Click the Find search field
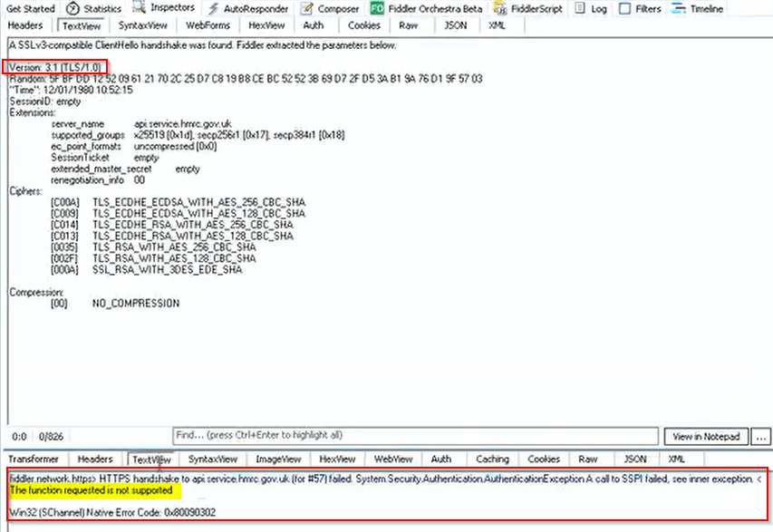773x532 pixels. pyautogui.click(x=415, y=435)
